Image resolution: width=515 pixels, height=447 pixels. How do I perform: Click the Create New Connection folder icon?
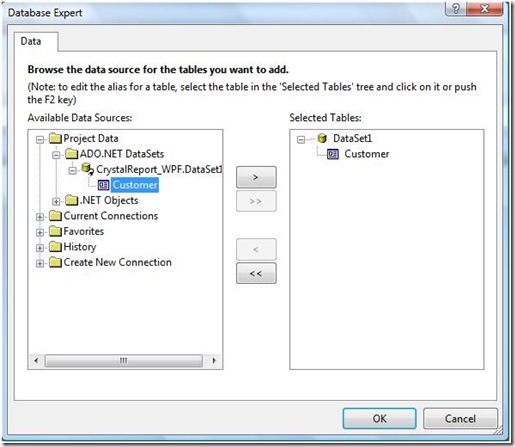pyautogui.click(x=55, y=262)
